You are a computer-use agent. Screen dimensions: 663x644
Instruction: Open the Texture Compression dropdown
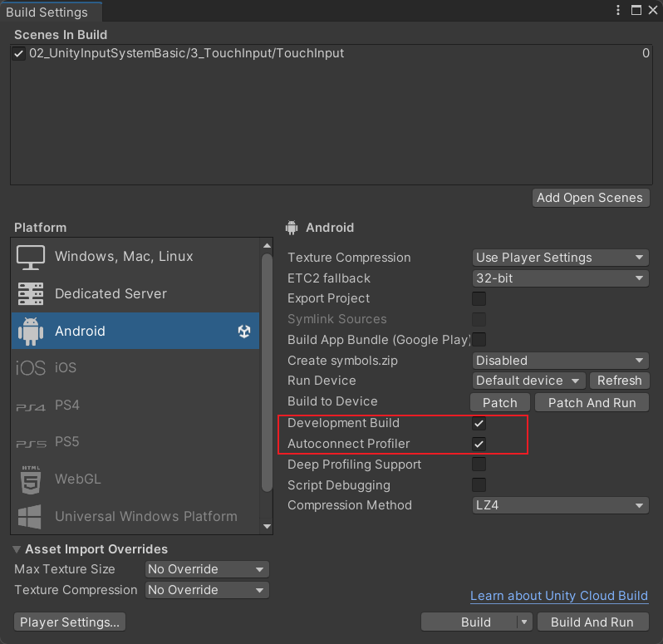point(560,258)
